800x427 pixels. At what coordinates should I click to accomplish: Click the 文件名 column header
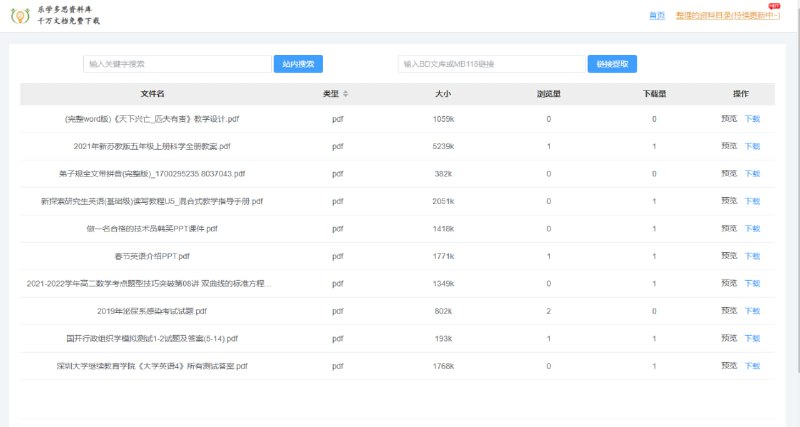pyautogui.click(x=152, y=94)
